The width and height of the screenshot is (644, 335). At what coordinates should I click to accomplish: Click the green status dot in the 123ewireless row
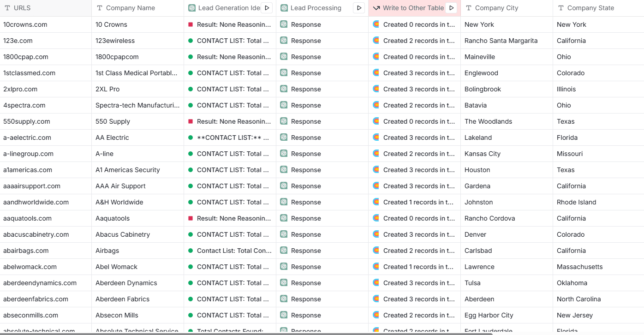(x=191, y=41)
